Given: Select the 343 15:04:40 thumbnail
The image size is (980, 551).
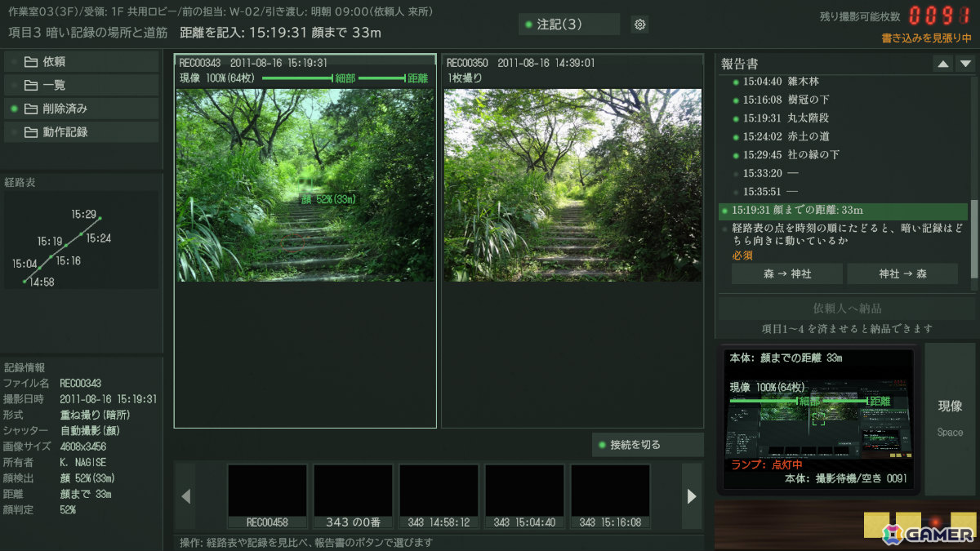Looking at the screenshot, I should click(x=525, y=496).
